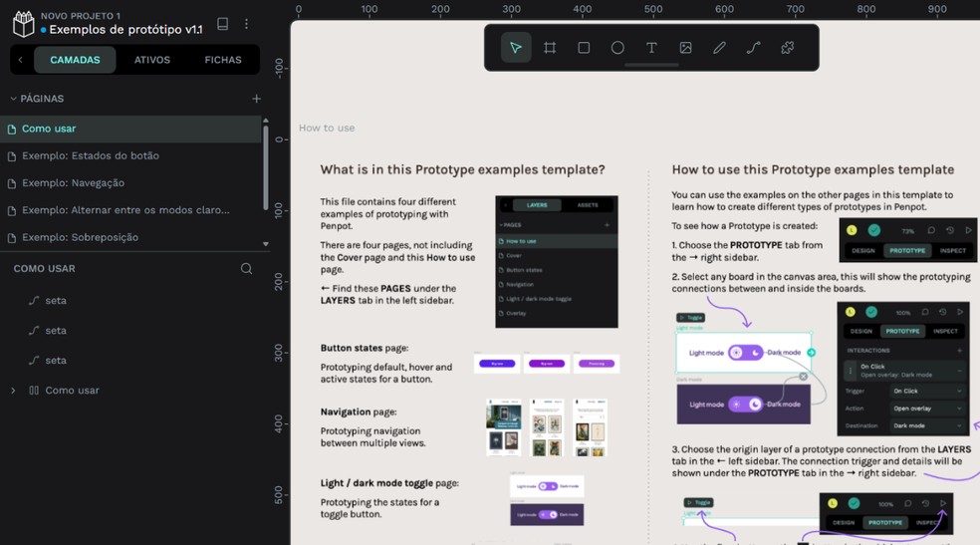Open the Plugins puzzle icon
The height and width of the screenshot is (545, 980).
788,48
